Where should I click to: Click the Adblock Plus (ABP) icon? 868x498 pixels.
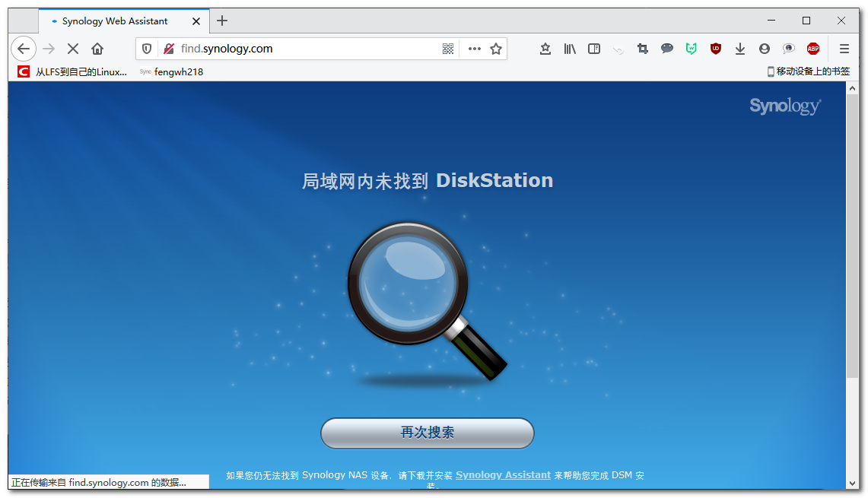pos(813,49)
